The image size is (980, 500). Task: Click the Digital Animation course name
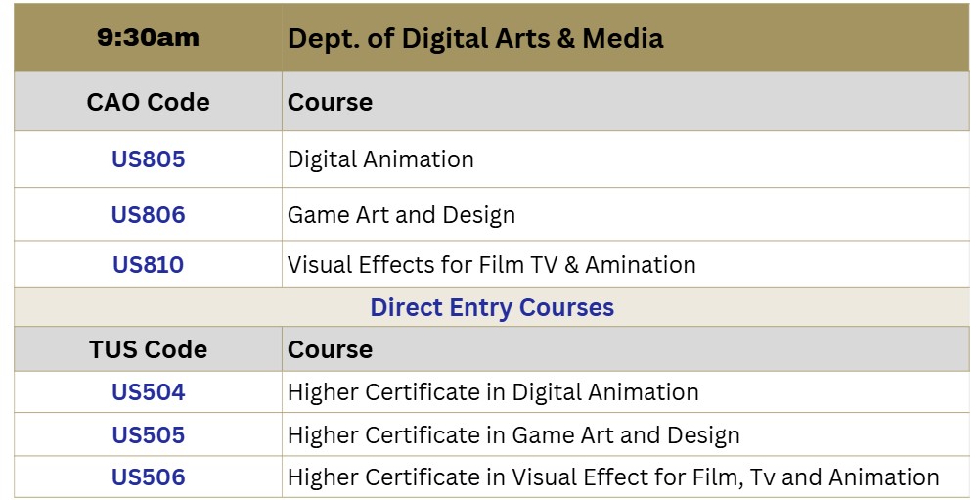[380, 159]
